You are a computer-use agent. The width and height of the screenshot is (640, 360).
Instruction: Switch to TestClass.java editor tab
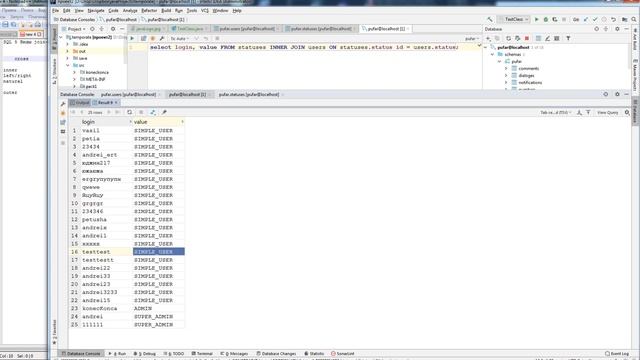click(190, 29)
